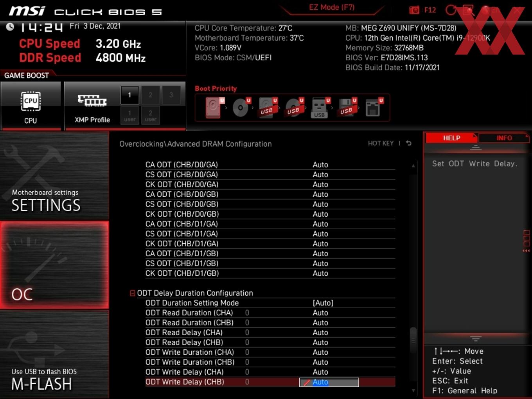This screenshot has width=532, height=399.
Task: Select XMP user profile 1
Action: click(129, 115)
